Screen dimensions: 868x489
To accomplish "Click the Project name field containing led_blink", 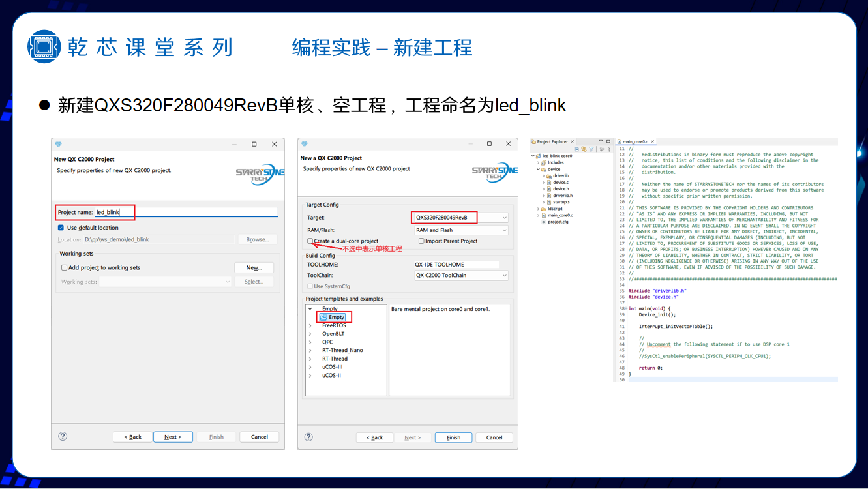I will [186, 212].
